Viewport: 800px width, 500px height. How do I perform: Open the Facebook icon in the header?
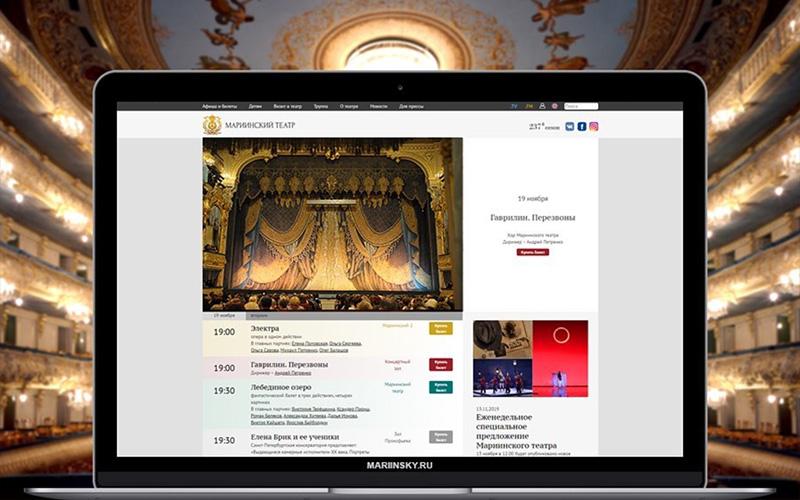click(582, 127)
